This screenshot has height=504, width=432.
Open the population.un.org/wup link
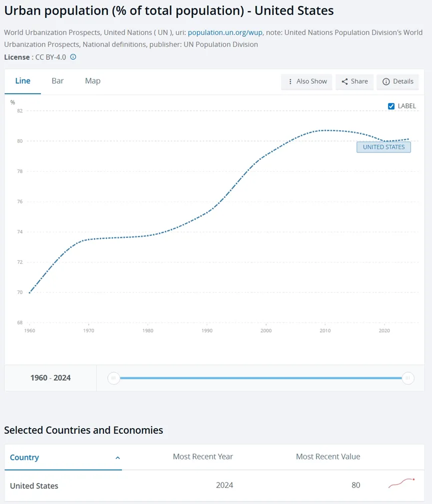pos(225,32)
